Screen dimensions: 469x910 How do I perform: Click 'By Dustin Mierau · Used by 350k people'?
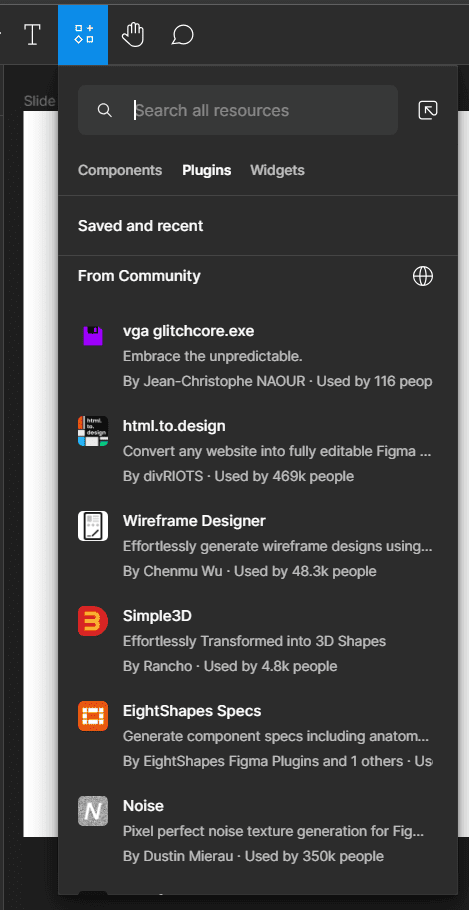[253, 856]
